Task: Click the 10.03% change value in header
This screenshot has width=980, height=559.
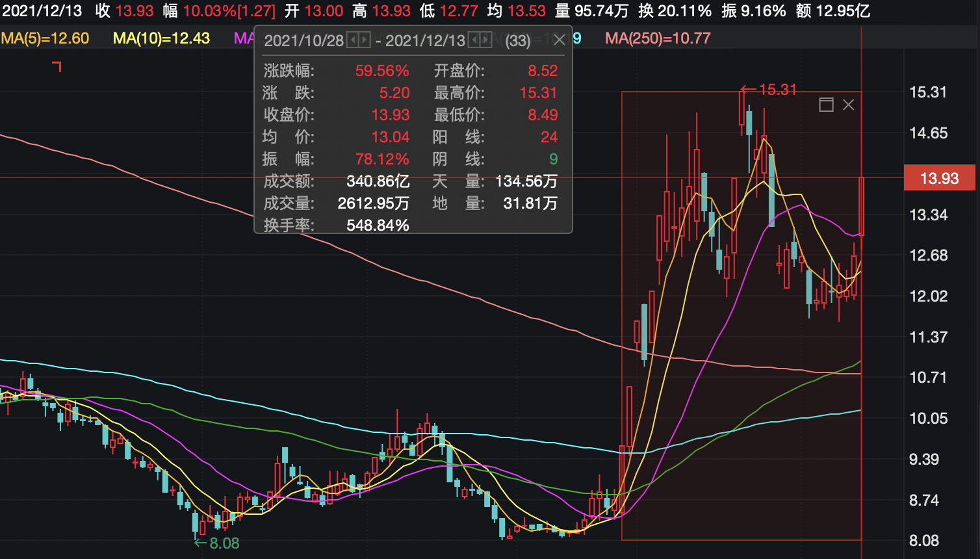Action: pyautogui.click(x=209, y=11)
